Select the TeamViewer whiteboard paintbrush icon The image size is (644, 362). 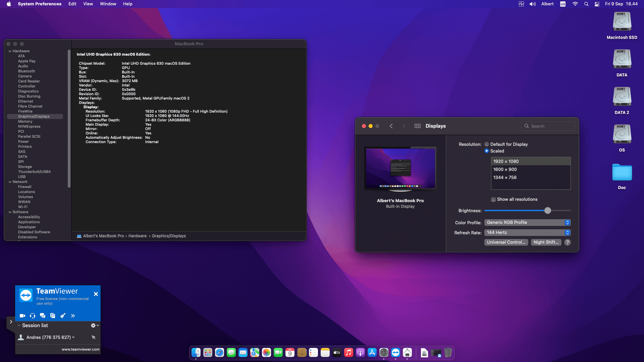click(x=63, y=315)
